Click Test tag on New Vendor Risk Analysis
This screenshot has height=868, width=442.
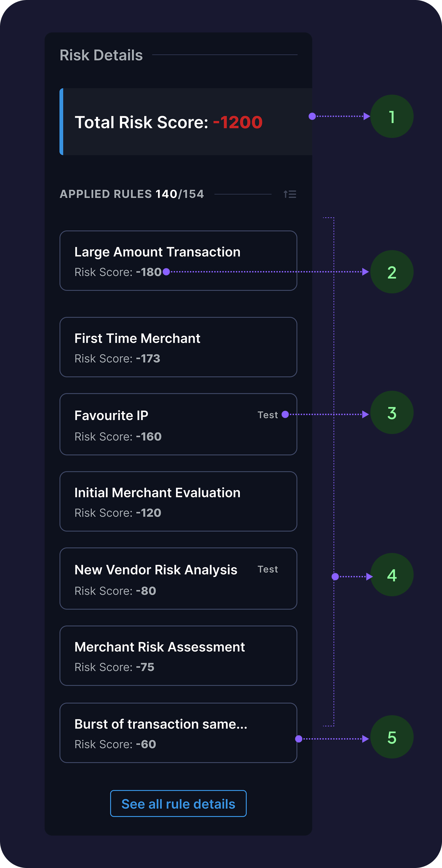pyautogui.click(x=268, y=569)
